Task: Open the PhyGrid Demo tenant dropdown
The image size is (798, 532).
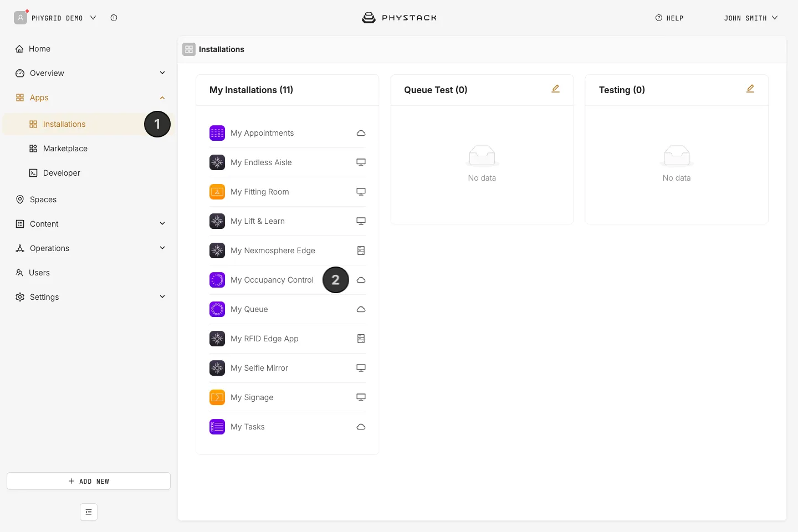Action: click(x=55, y=18)
